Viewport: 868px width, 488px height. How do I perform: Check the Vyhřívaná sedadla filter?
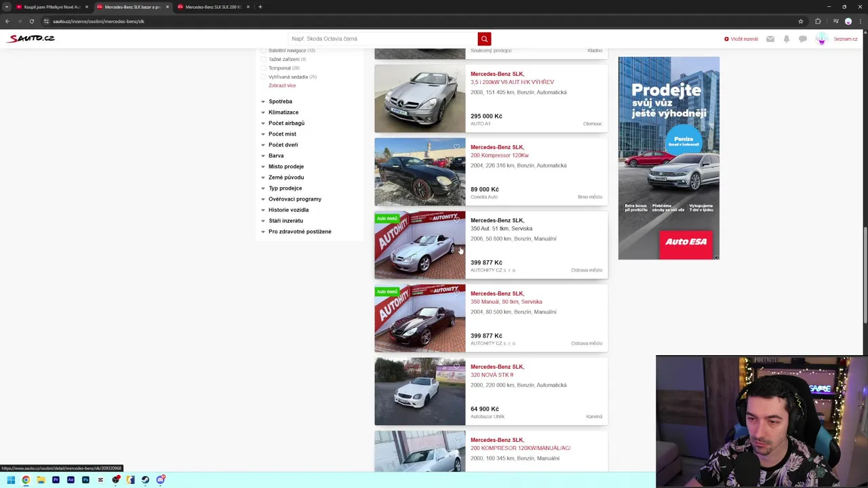(264, 77)
